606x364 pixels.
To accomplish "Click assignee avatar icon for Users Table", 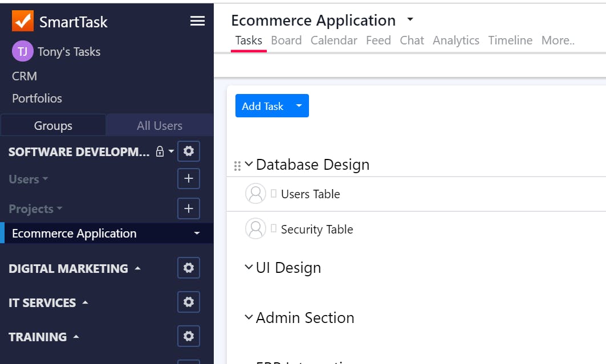I will point(255,194).
